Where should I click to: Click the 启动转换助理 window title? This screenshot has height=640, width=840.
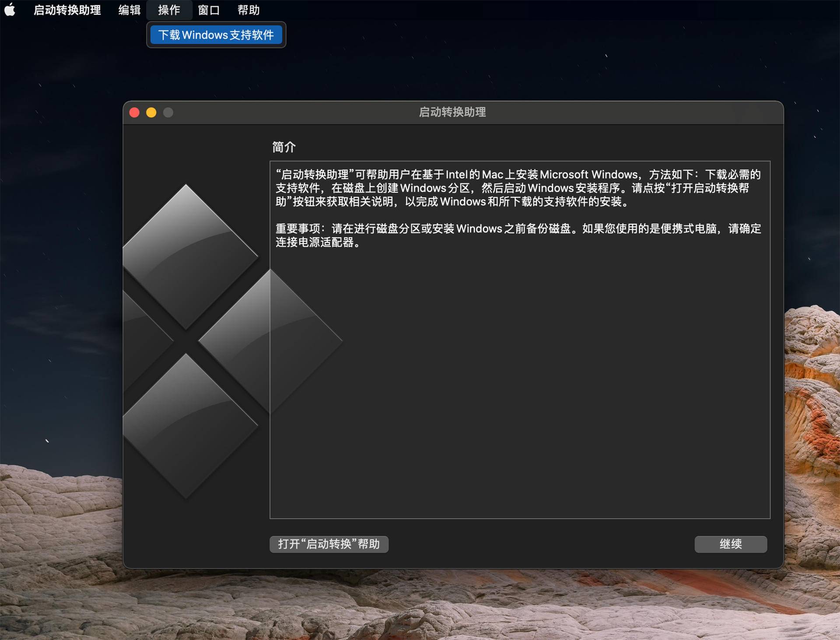(x=452, y=113)
